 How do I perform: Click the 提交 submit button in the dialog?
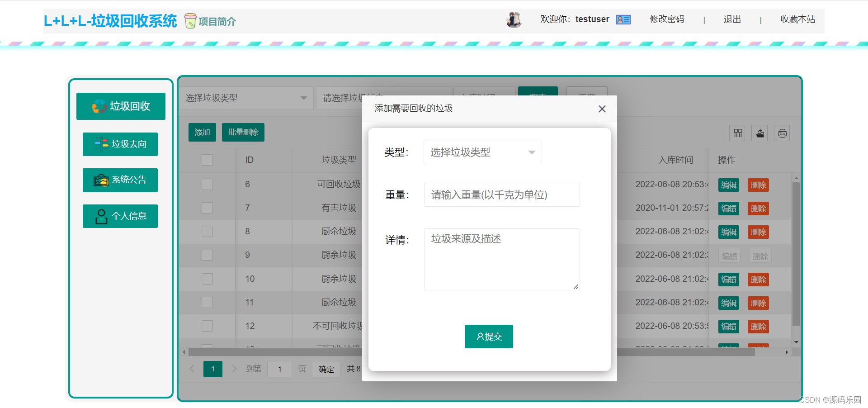(x=488, y=336)
